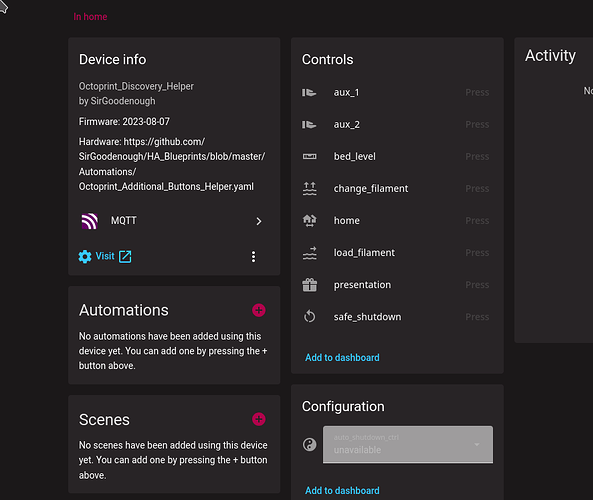
Task: Click Press for aux_2 button
Action: 477,124
